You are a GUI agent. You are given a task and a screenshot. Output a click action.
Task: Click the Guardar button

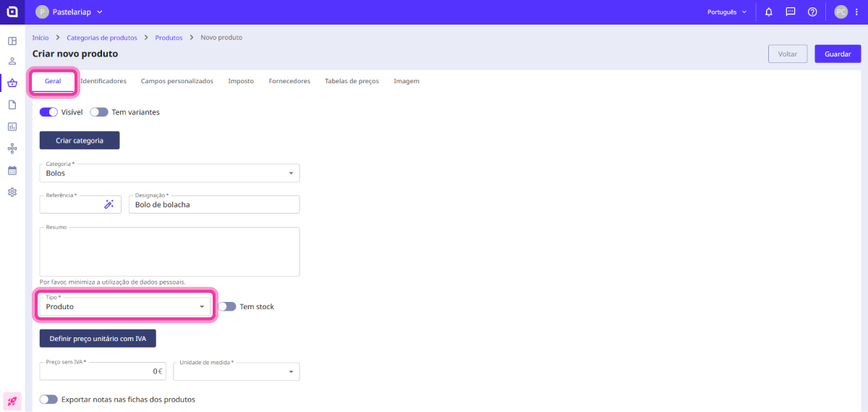click(838, 54)
